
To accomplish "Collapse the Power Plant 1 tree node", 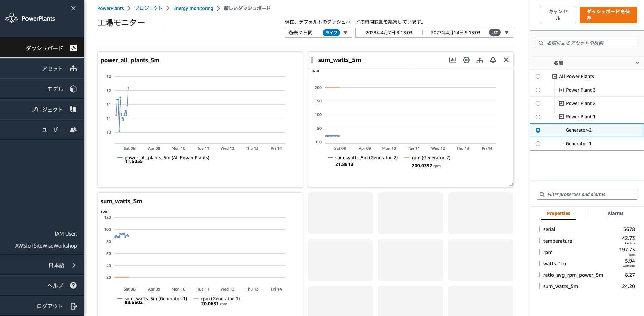I will point(561,117).
